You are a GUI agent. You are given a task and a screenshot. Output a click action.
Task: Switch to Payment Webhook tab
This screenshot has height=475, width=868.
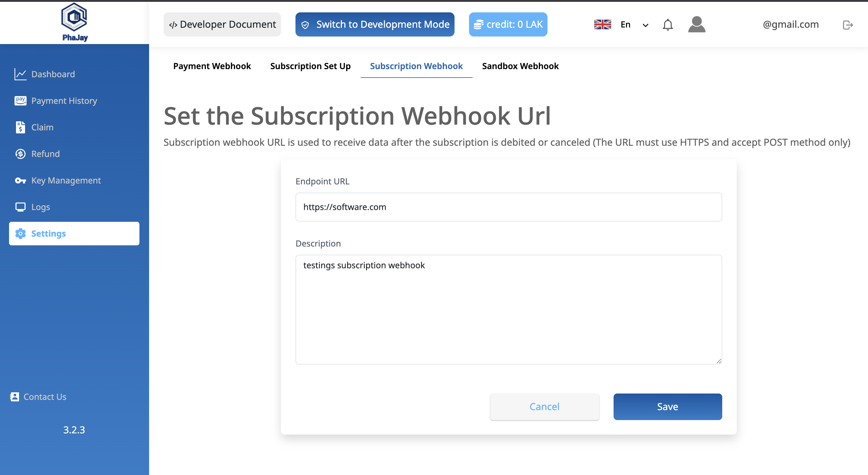(x=212, y=66)
